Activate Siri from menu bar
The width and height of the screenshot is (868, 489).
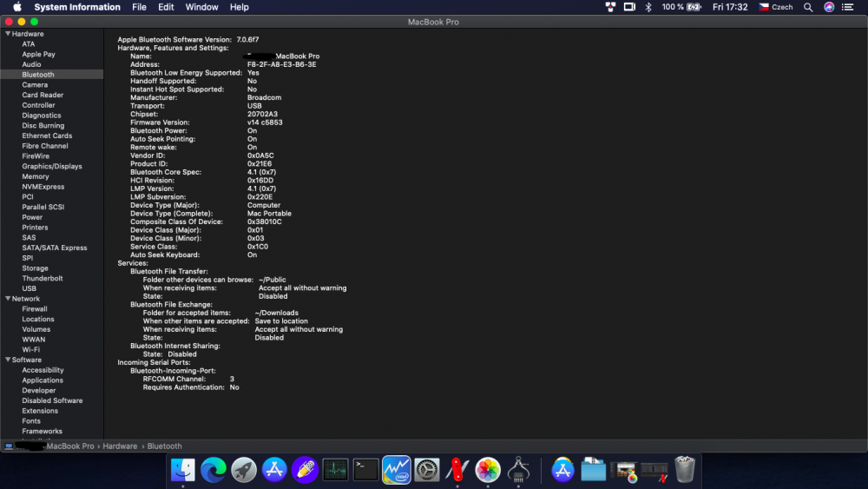[x=829, y=7]
